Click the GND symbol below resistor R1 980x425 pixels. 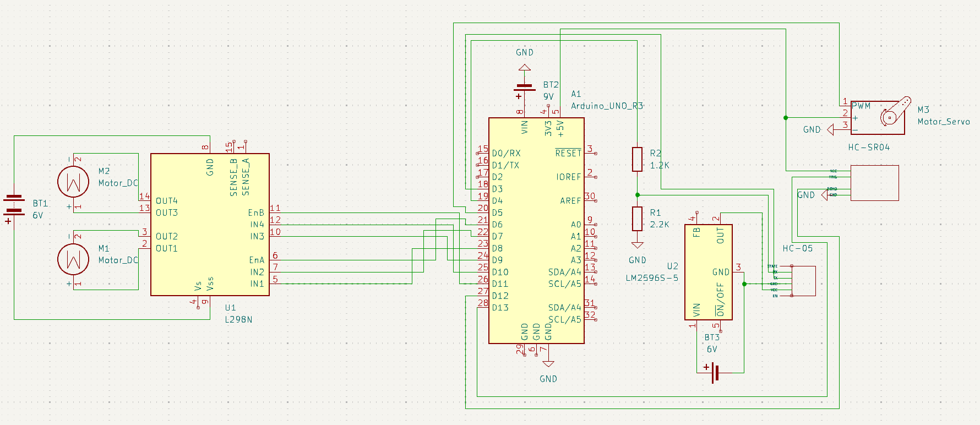tap(637, 245)
